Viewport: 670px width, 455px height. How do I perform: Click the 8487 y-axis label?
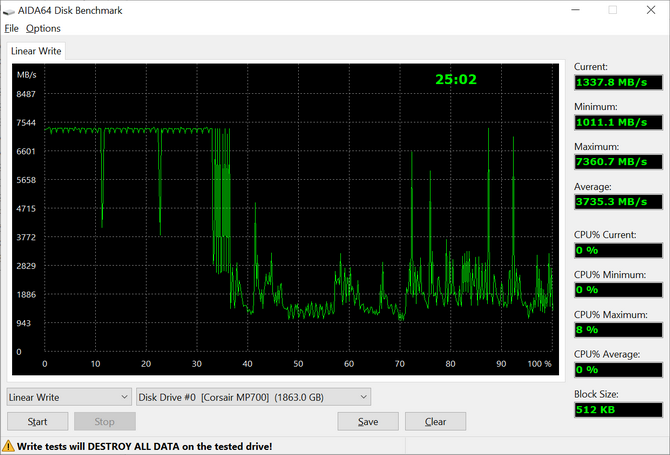[26, 94]
